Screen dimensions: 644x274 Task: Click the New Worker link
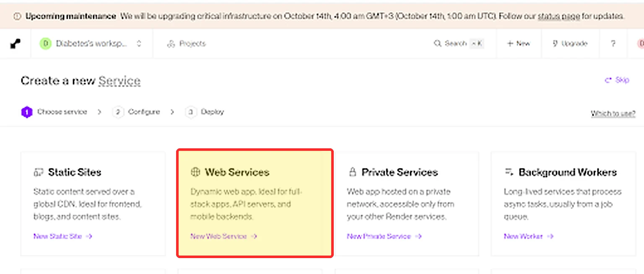529,236
